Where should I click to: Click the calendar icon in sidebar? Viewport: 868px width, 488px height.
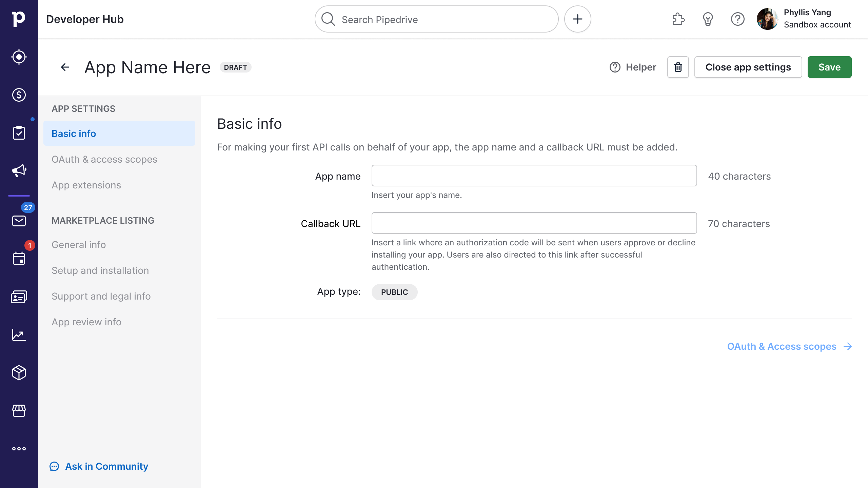(x=19, y=259)
